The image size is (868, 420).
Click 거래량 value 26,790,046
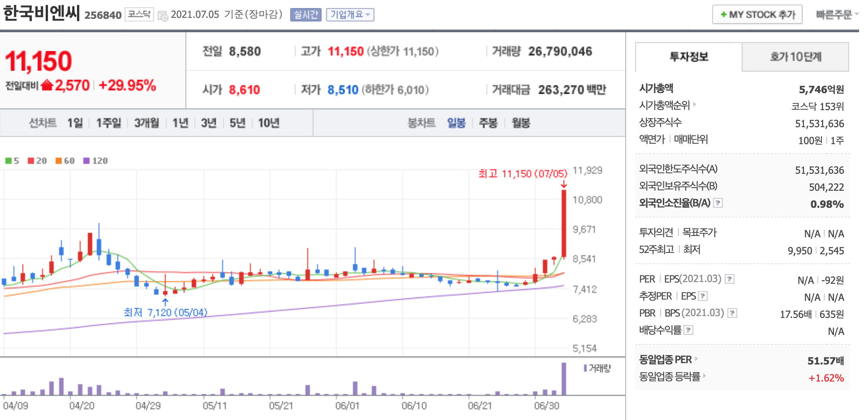(560, 51)
